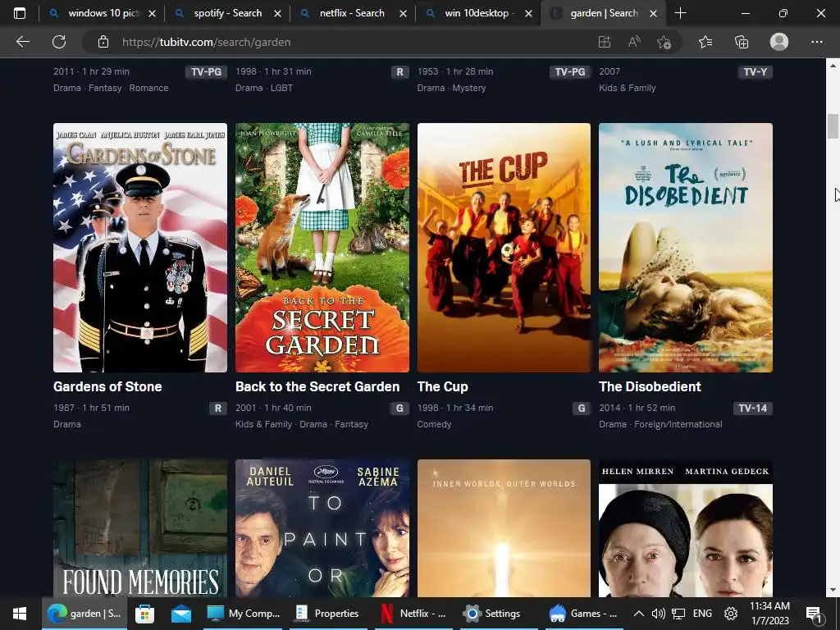Click the scrollbar up arrow

pos(833,66)
